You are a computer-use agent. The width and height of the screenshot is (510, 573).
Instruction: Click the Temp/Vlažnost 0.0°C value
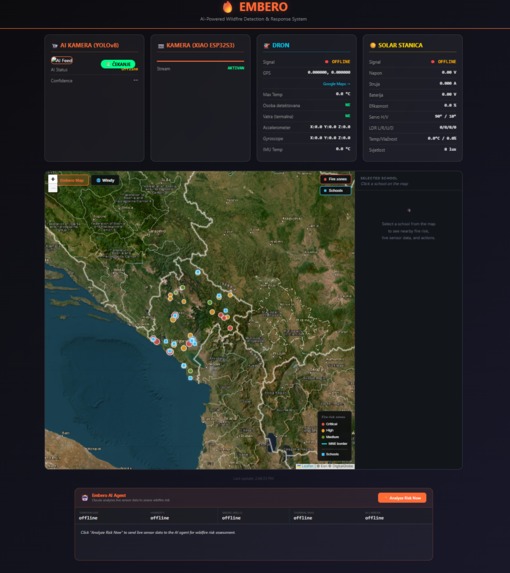pos(442,138)
